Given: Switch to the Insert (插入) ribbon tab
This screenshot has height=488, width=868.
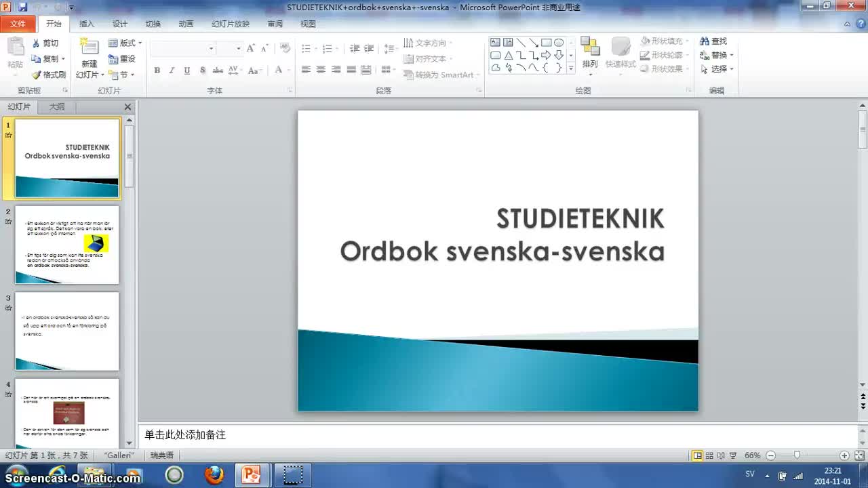Looking at the screenshot, I should pyautogui.click(x=87, y=24).
